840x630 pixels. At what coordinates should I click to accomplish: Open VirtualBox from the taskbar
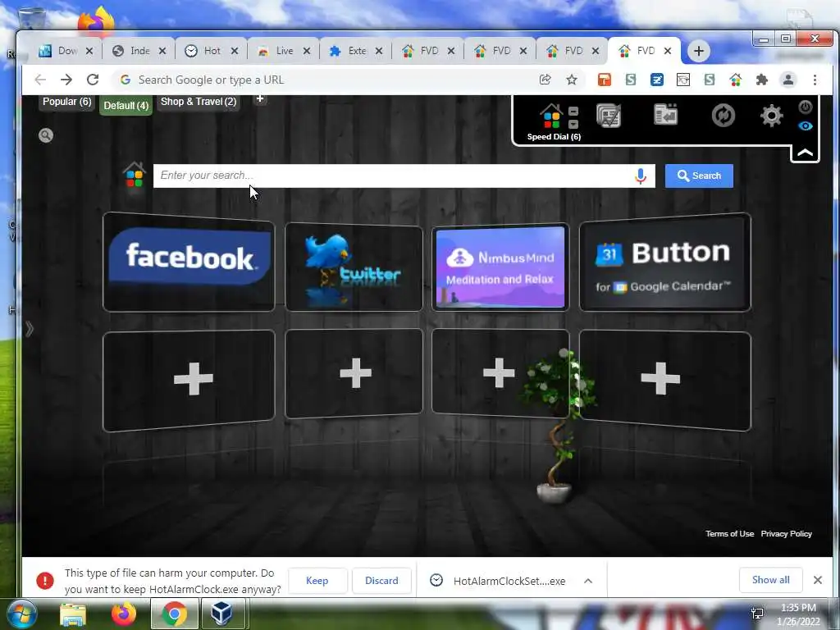pyautogui.click(x=221, y=614)
